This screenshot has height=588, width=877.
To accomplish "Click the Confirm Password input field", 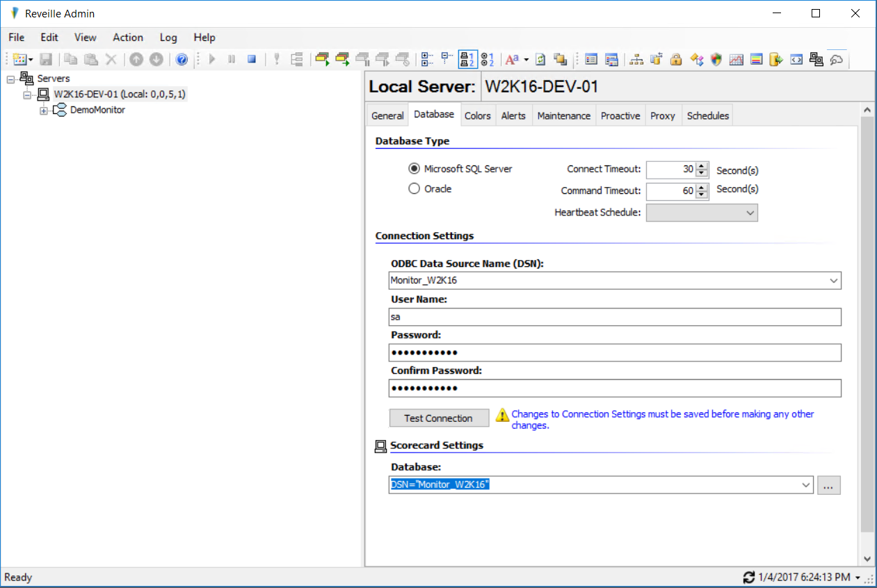I will tap(615, 388).
